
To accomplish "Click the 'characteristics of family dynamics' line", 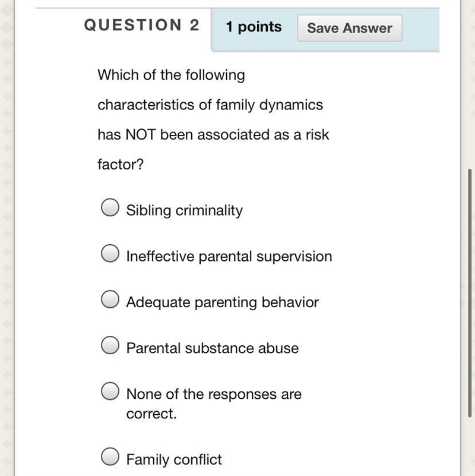I will tap(210, 105).
